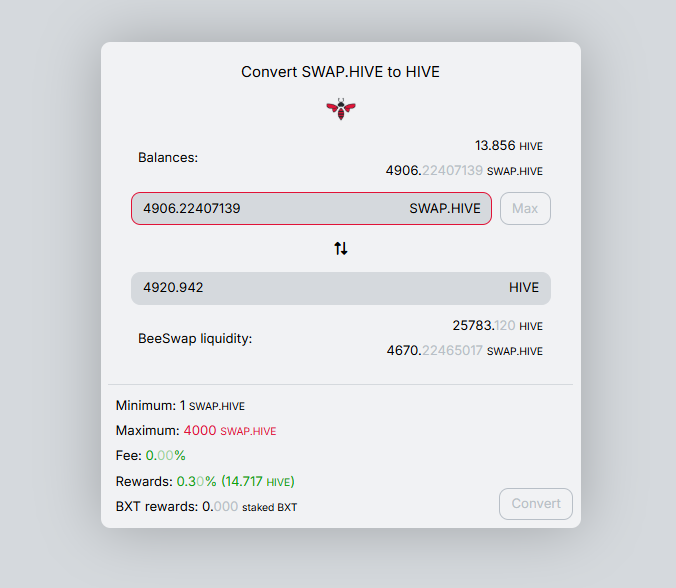Click the HIVE output amount field
The height and width of the screenshot is (588, 676).
(341, 288)
